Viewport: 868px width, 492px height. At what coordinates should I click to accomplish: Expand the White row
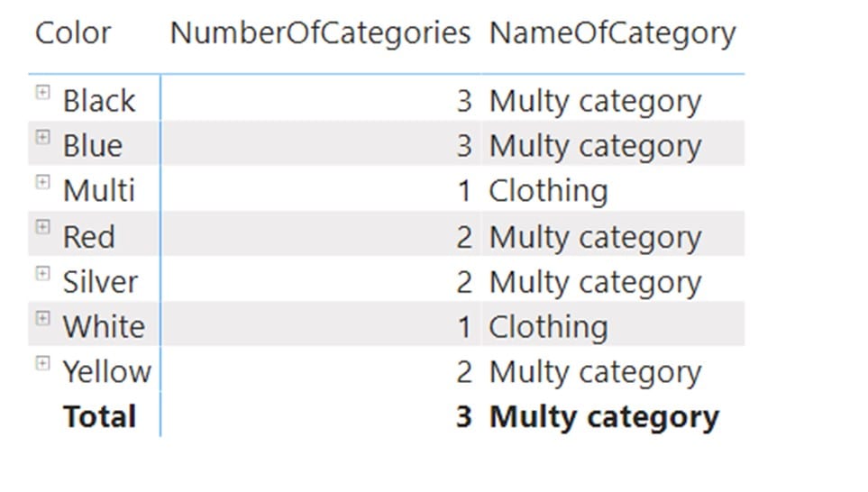(42, 318)
